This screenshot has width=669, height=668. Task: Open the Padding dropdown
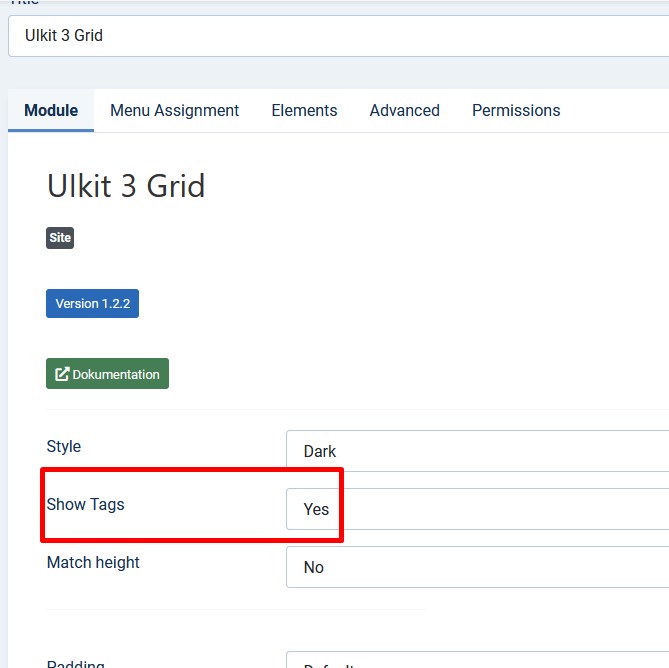477,660
